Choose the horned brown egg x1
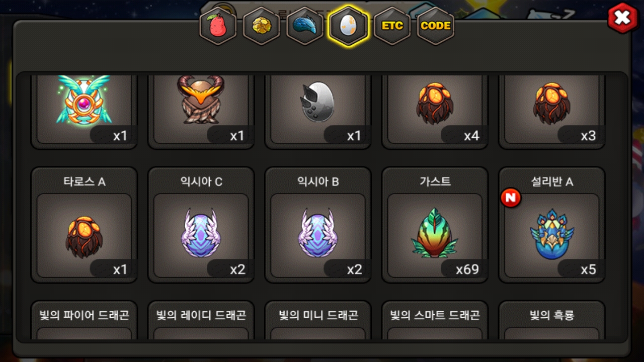644x362 pixels. [x=201, y=112]
